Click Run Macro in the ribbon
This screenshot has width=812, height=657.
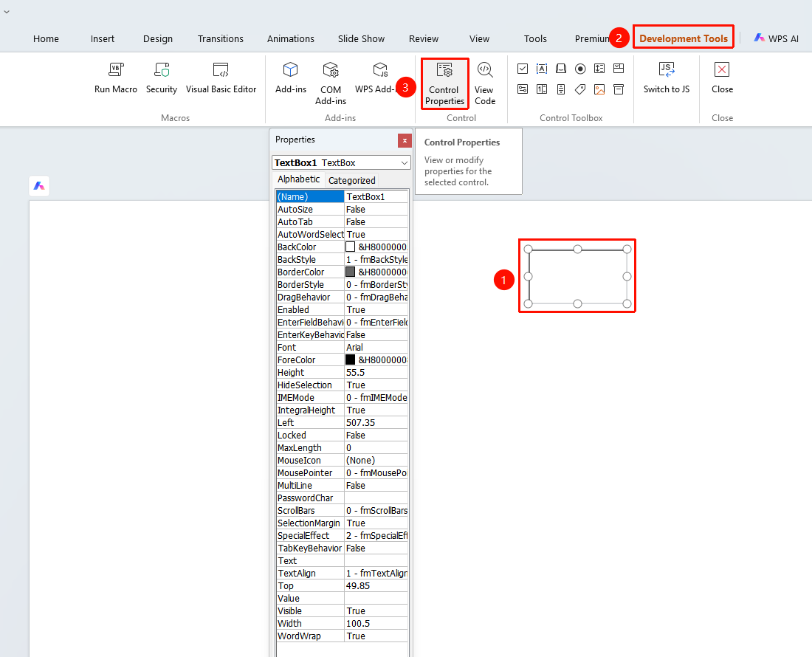point(116,78)
